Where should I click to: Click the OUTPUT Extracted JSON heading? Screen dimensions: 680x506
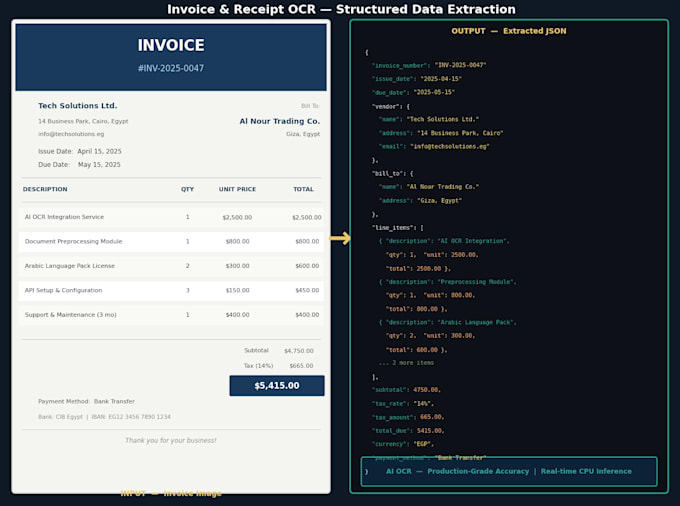coord(509,31)
